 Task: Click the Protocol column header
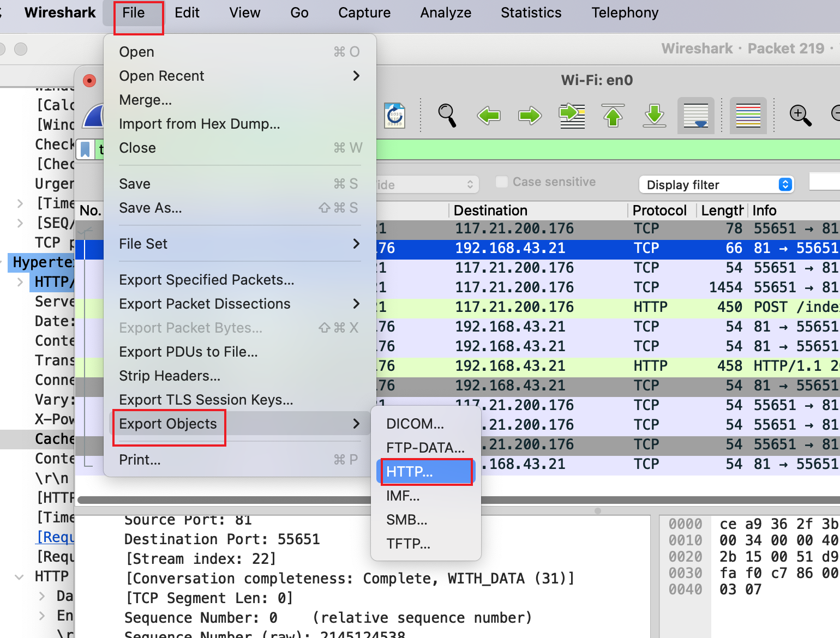tap(659, 210)
